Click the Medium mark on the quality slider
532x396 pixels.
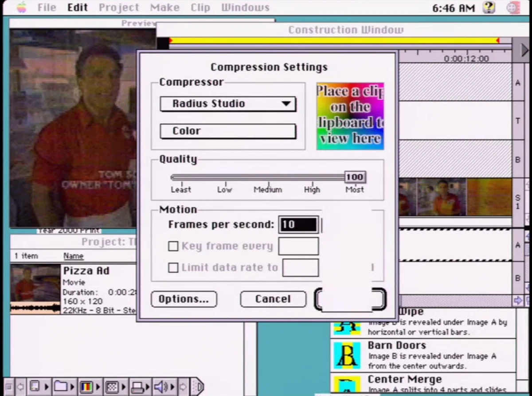pos(268,189)
